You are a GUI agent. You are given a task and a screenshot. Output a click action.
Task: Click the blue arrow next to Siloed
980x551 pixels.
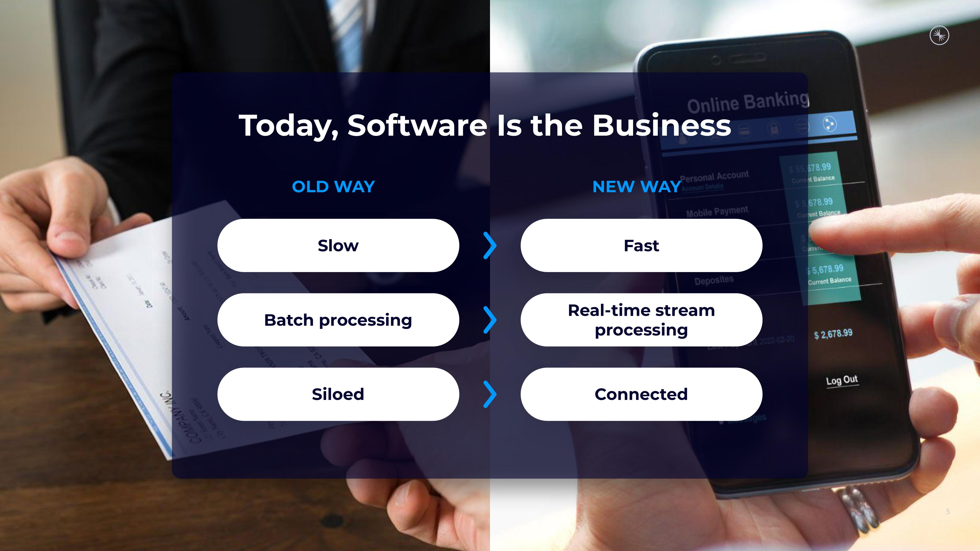click(x=489, y=394)
